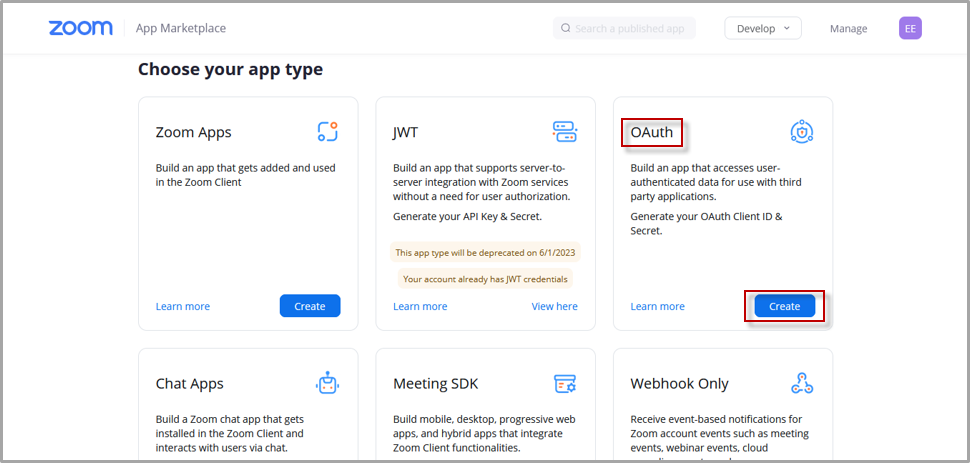Click the 'Zoom Apps' card title
This screenshot has height=463, width=970.
(194, 132)
